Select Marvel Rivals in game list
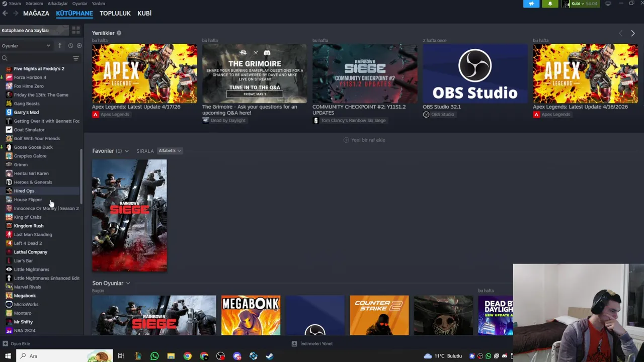Screen dimensions: 644x362 coord(28,287)
